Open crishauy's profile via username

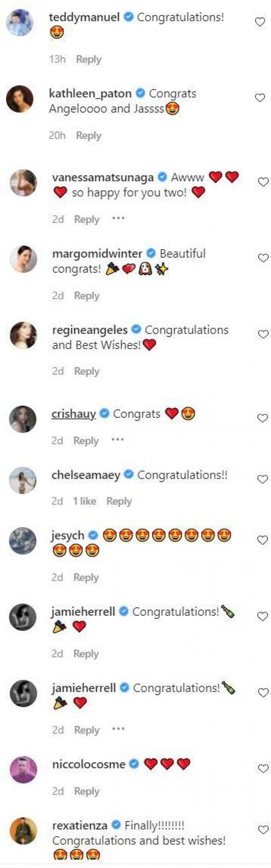74,414
